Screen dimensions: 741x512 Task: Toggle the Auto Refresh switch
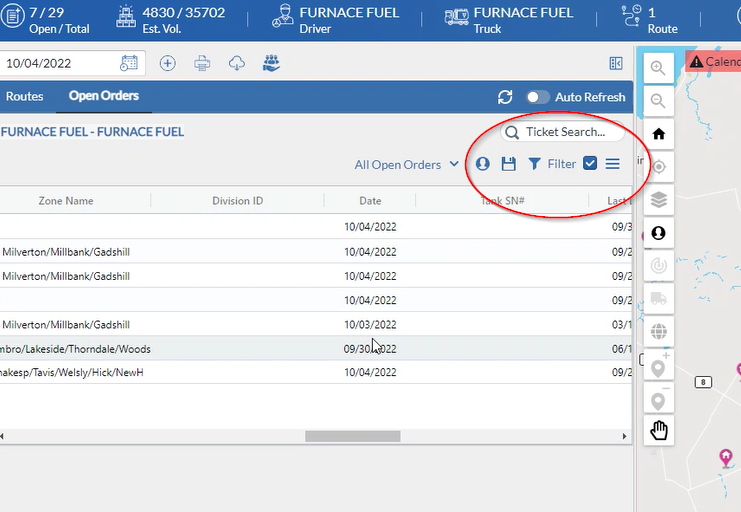click(x=538, y=97)
